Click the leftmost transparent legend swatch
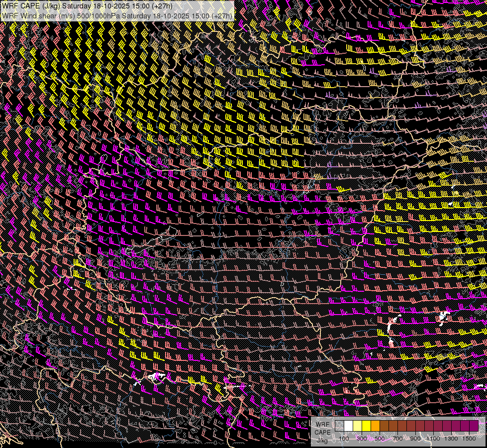This screenshot has width=487, height=448. pos(339,426)
